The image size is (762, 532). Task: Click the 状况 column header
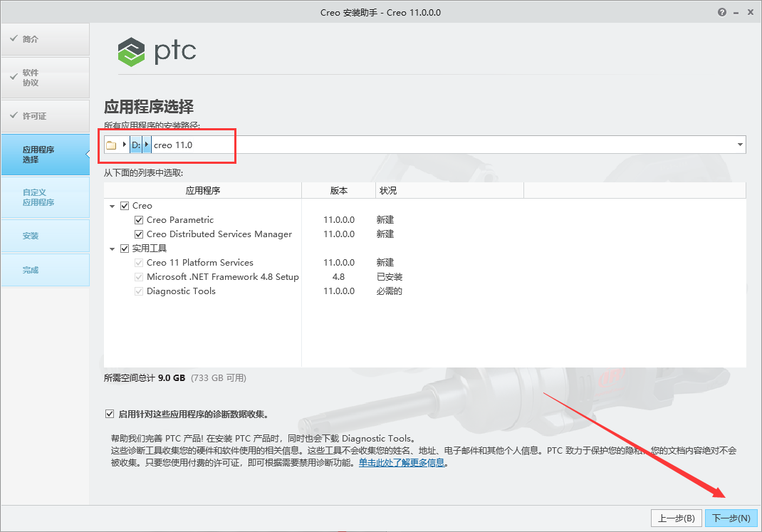tap(388, 189)
